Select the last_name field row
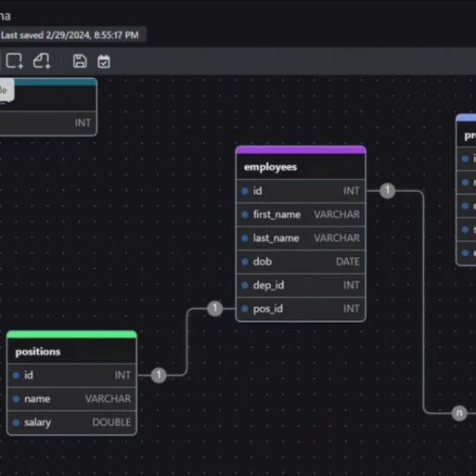The image size is (476, 476). (301, 238)
